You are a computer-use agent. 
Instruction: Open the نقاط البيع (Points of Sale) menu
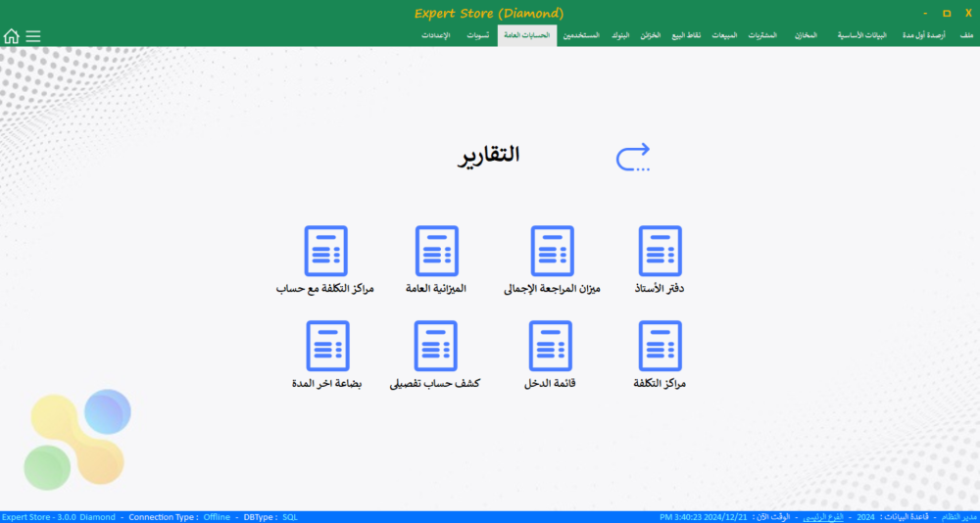[x=685, y=36]
